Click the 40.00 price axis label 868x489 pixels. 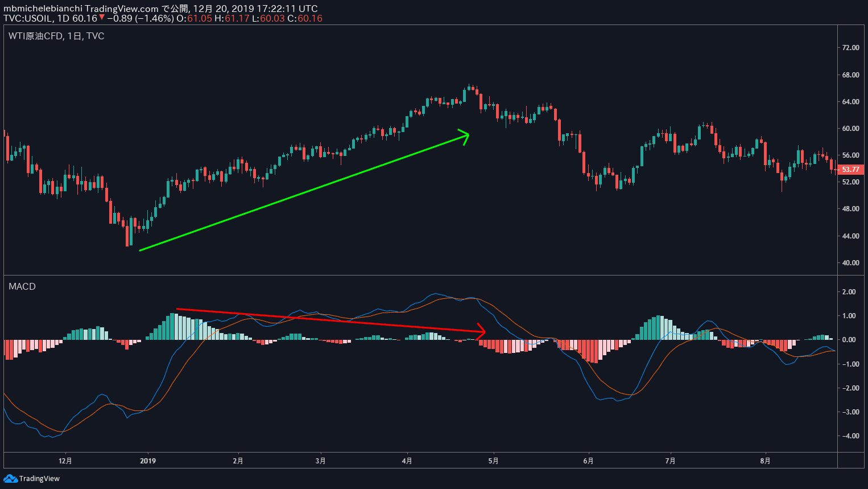[x=850, y=263]
